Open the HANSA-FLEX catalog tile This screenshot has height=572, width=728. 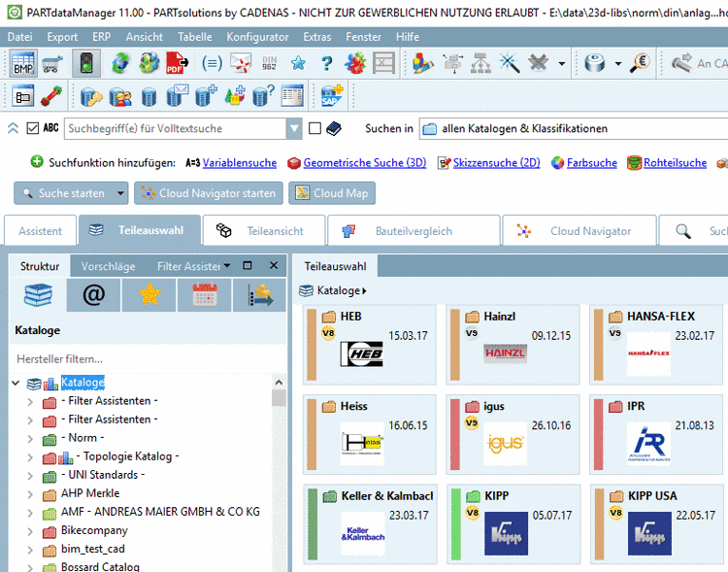(x=656, y=345)
